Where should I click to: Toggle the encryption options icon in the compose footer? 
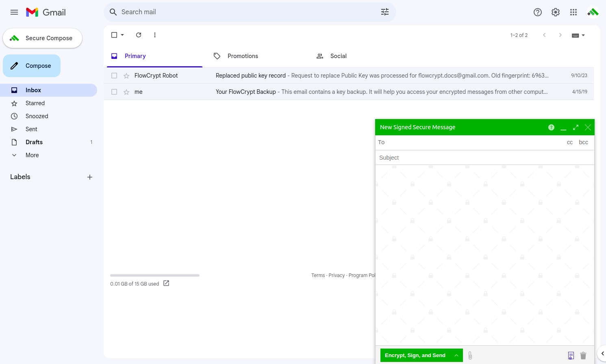click(x=571, y=355)
